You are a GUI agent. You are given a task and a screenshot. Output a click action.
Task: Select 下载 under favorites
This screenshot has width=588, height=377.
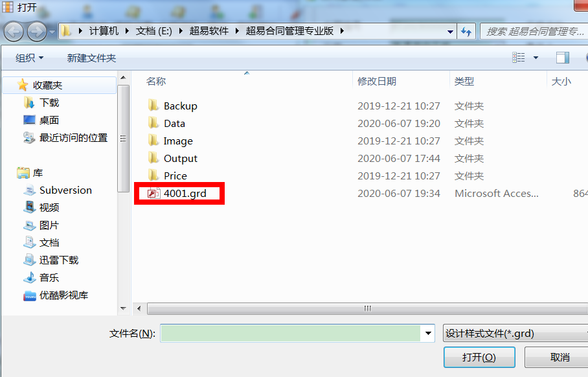point(49,103)
